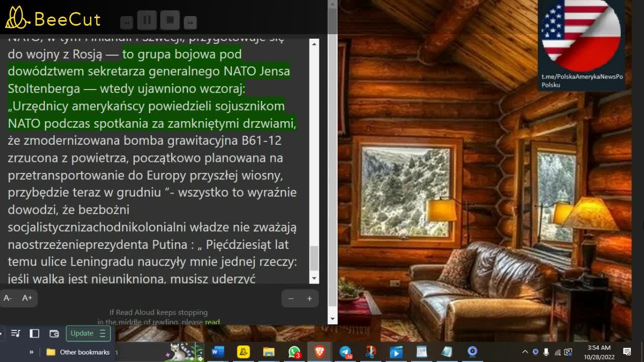
Task: Open the Other bookmarks folder
Action: [x=78, y=352]
